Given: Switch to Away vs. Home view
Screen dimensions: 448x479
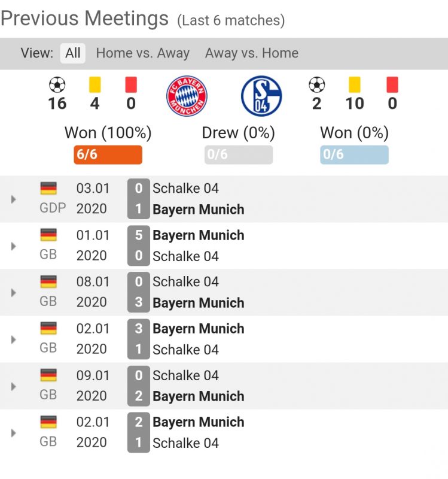Looking at the screenshot, I should 251,53.
